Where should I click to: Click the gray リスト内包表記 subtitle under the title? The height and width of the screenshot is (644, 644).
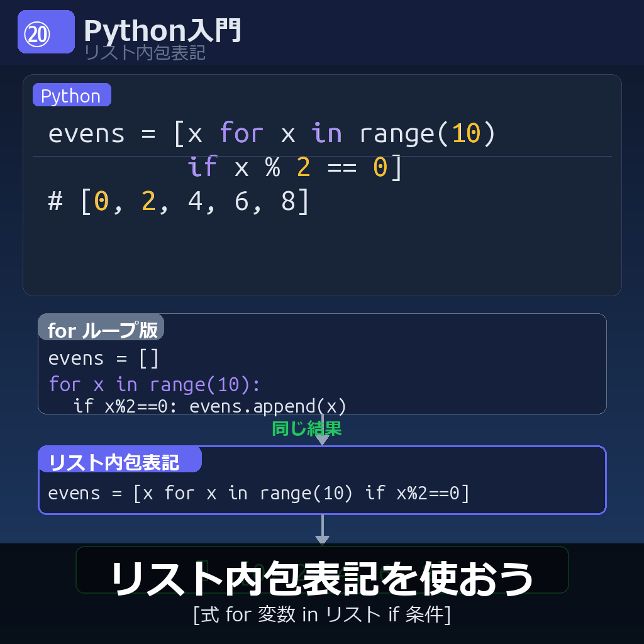(x=145, y=53)
